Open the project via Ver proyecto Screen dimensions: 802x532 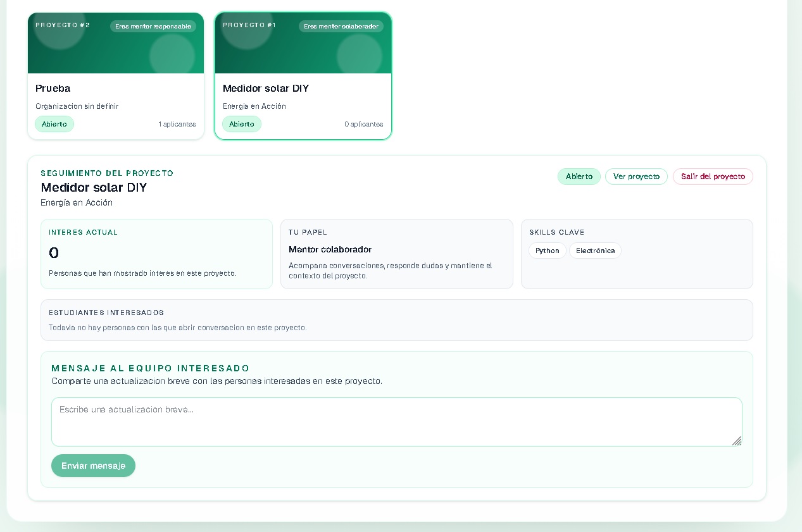[636, 176]
